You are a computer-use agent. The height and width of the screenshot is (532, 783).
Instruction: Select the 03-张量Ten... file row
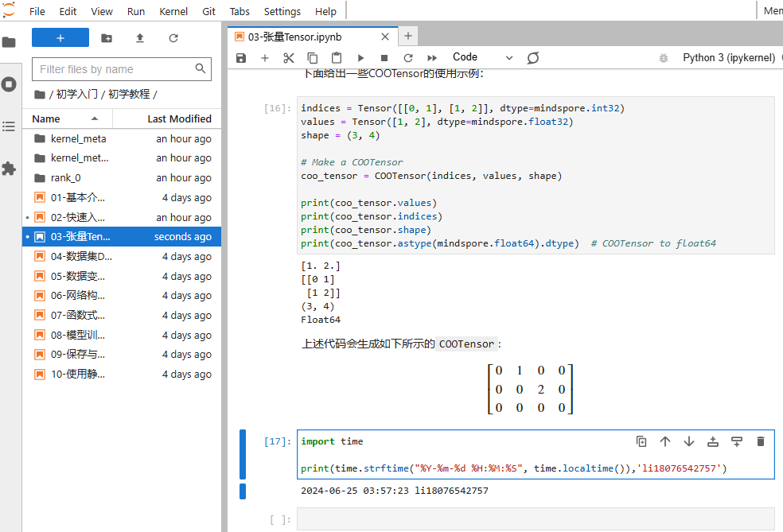[122, 236]
